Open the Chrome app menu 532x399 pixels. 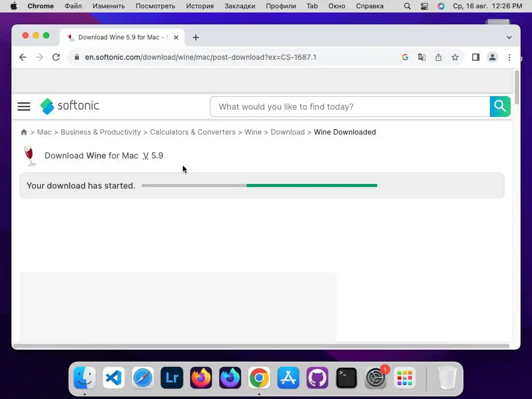(41, 6)
